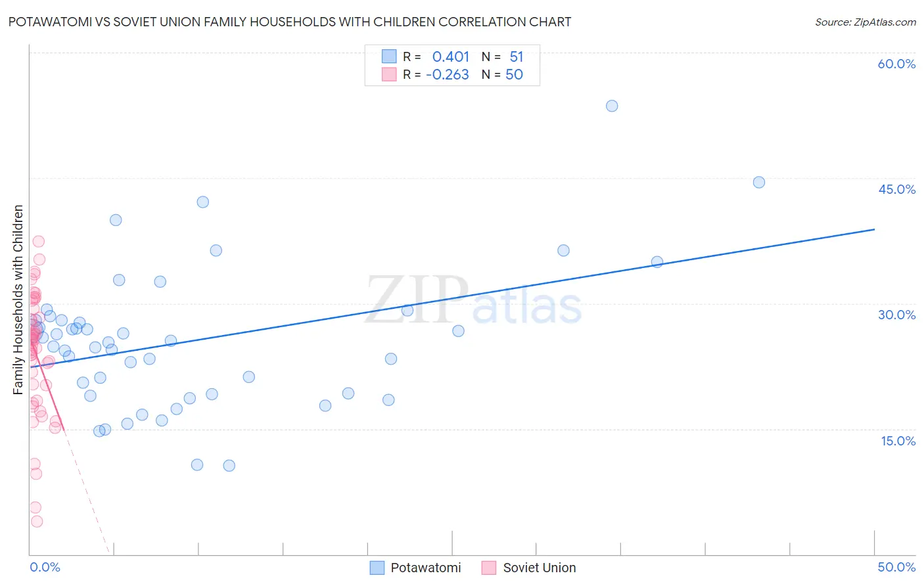Click the blue data point near 45% on the right
This screenshot has width=924, height=586.
click(x=759, y=182)
